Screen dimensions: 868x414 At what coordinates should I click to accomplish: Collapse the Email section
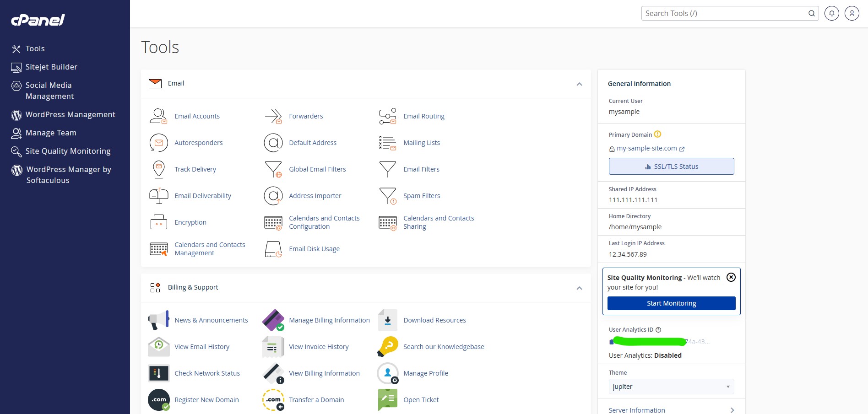(579, 84)
